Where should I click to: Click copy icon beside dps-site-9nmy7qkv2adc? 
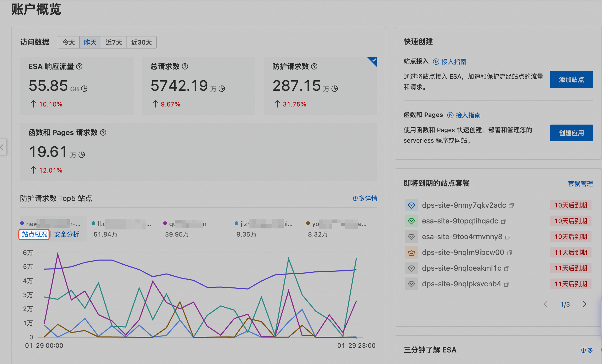point(511,206)
